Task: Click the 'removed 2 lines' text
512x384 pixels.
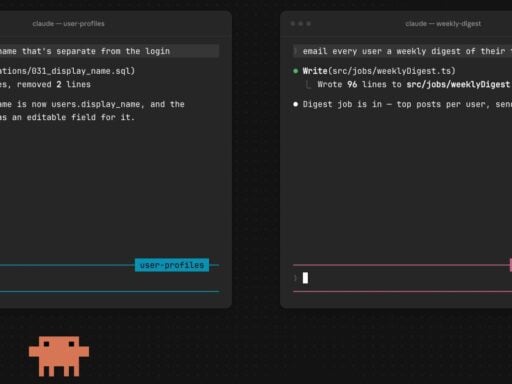Action: click(54, 84)
